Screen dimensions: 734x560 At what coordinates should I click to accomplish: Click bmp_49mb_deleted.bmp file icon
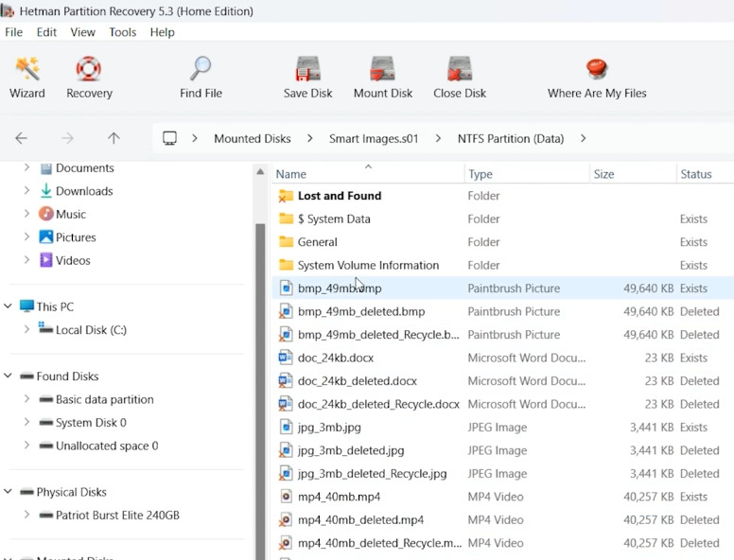tap(286, 311)
